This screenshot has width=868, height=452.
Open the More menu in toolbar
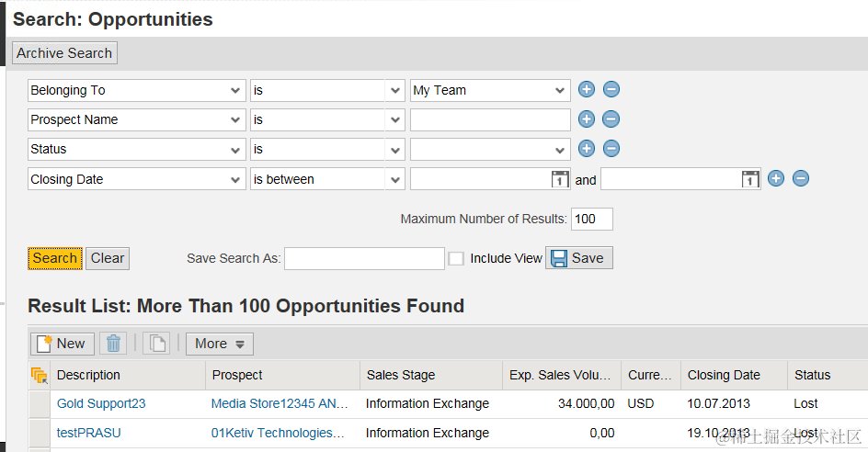pyautogui.click(x=220, y=344)
